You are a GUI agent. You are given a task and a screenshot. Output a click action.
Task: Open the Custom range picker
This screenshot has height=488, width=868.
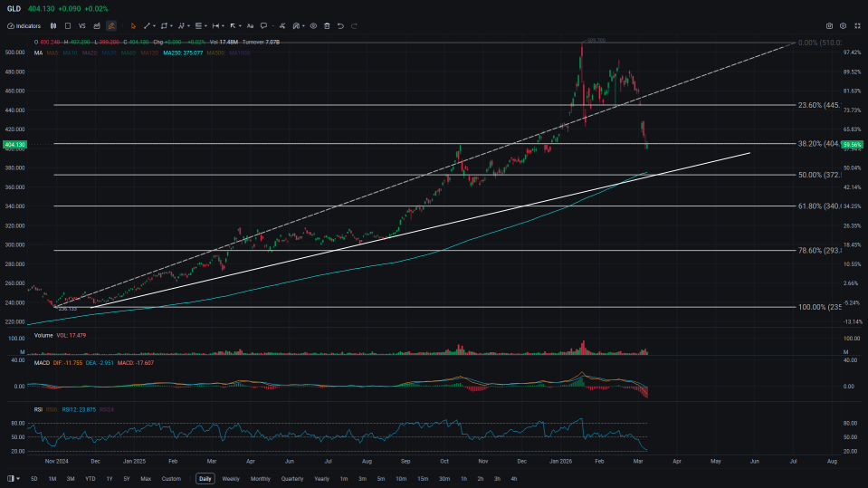[171, 479]
